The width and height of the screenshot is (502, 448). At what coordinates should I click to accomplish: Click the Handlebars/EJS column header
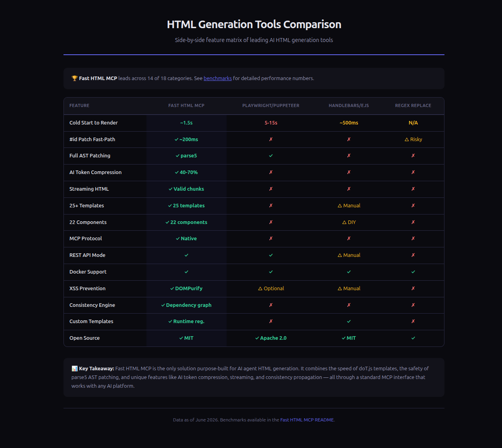pos(349,105)
